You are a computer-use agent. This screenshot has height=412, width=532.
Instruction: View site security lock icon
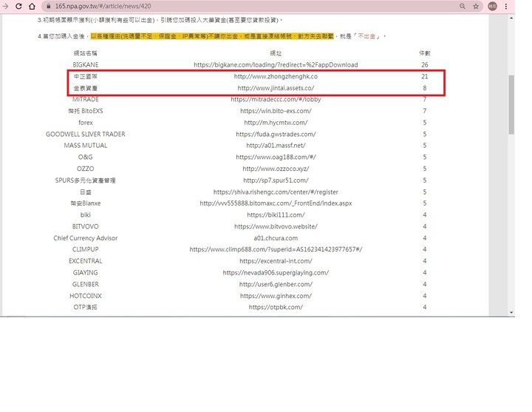[49, 6]
